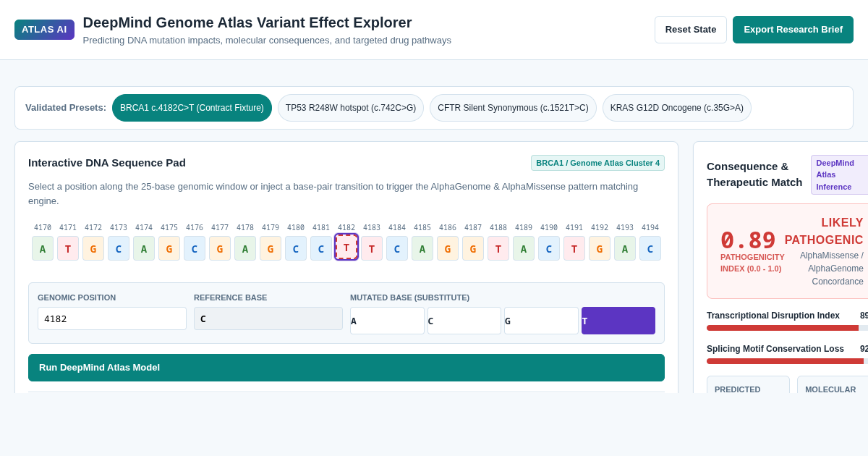Select base A at position 4189
Viewport: 868px width, 456px height.
pos(524,248)
